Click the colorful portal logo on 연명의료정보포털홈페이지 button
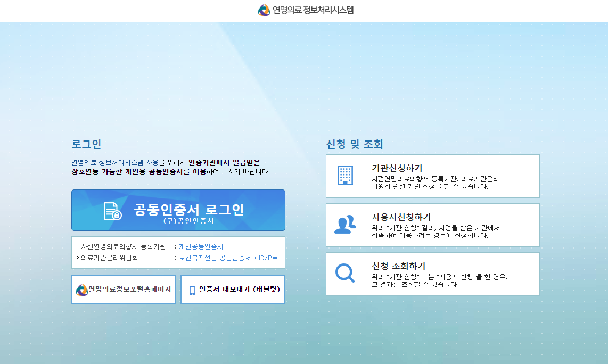The image size is (608, 364). pos(81,289)
